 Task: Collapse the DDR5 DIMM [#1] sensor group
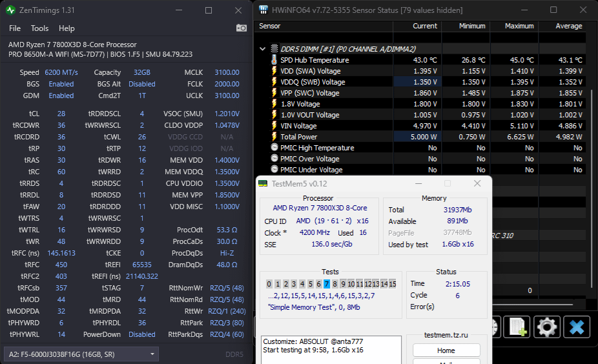(x=262, y=49)
